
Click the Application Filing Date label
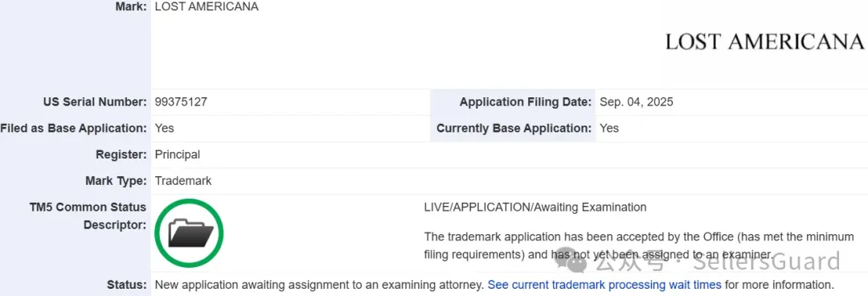point(526,102)
